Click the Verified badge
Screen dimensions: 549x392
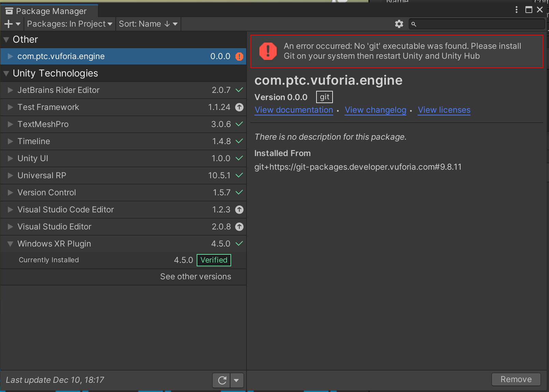(x=214, y=260)
